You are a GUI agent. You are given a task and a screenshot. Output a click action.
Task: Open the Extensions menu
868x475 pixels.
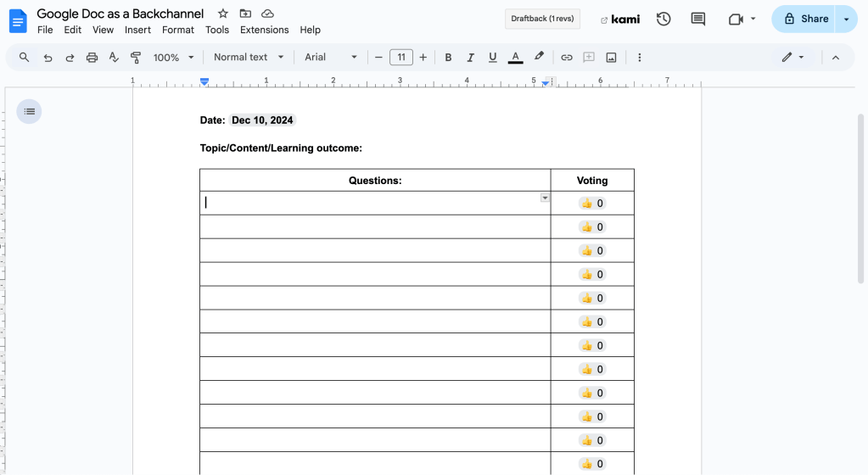tap(264, 30)
